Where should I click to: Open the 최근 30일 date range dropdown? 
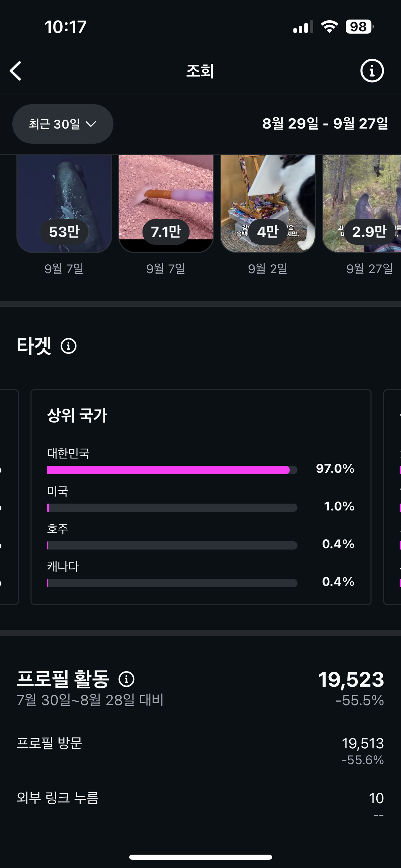(x=63, y=124)
